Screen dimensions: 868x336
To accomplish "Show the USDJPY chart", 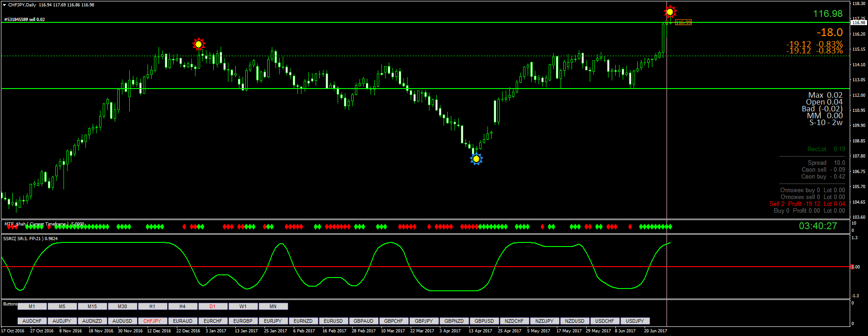I will coord(635,321).
